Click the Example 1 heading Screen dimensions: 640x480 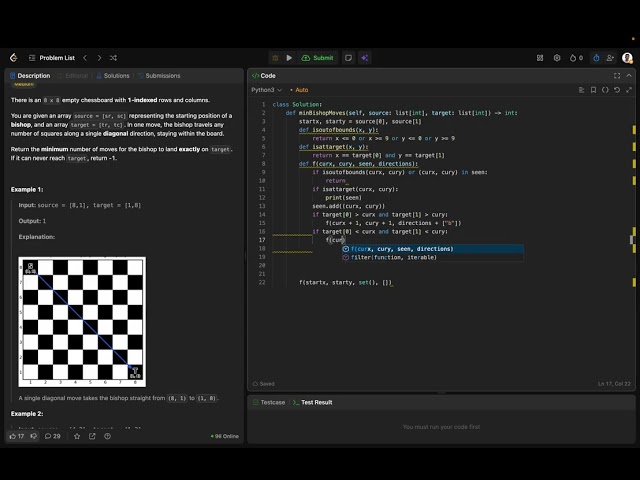27,189
